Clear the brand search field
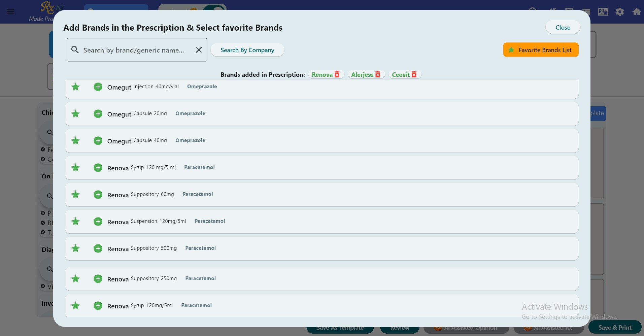The image size is (644, 336). coord(199,50)
